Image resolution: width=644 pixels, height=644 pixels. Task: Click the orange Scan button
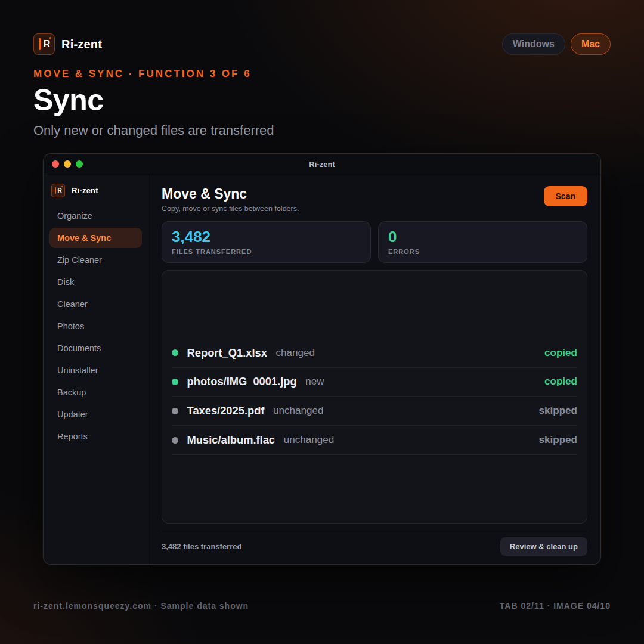pyautogui.click(x=565, y=196)
